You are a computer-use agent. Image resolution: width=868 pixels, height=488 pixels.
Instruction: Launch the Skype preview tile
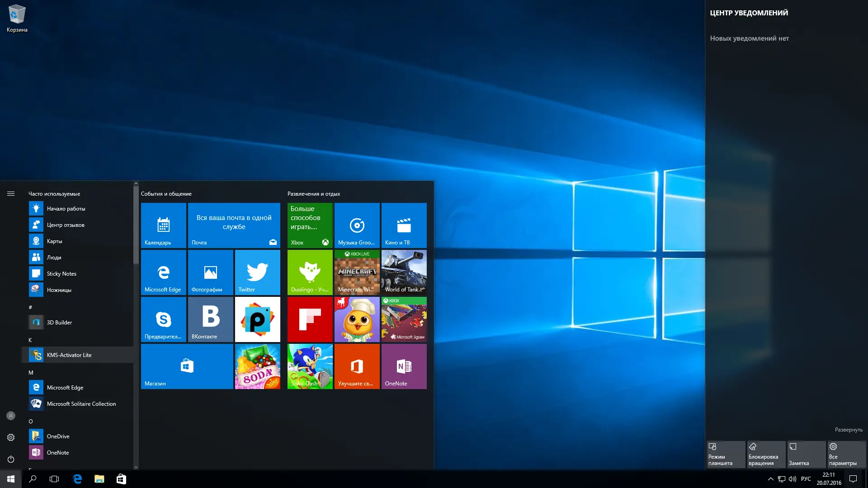(x=163, y=319)
